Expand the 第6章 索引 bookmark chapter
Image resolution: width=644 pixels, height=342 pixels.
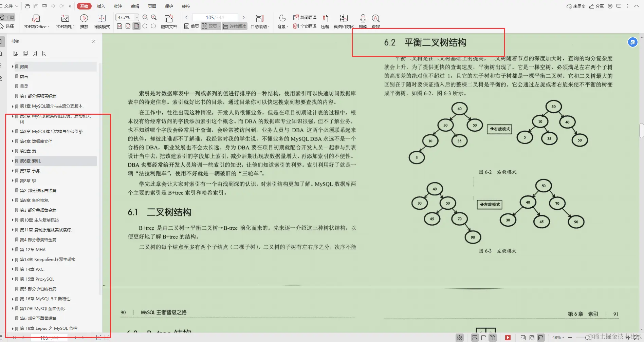(13, 161)
